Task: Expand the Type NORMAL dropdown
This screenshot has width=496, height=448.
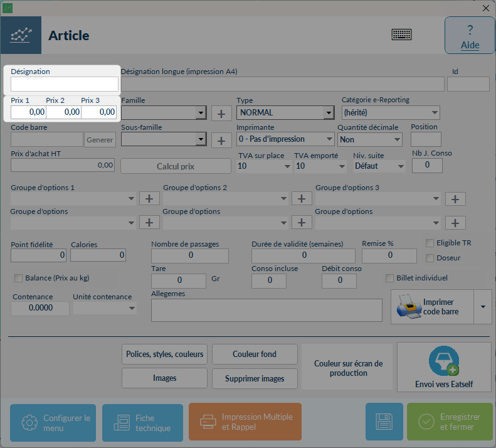Action: tap(285, 113)
